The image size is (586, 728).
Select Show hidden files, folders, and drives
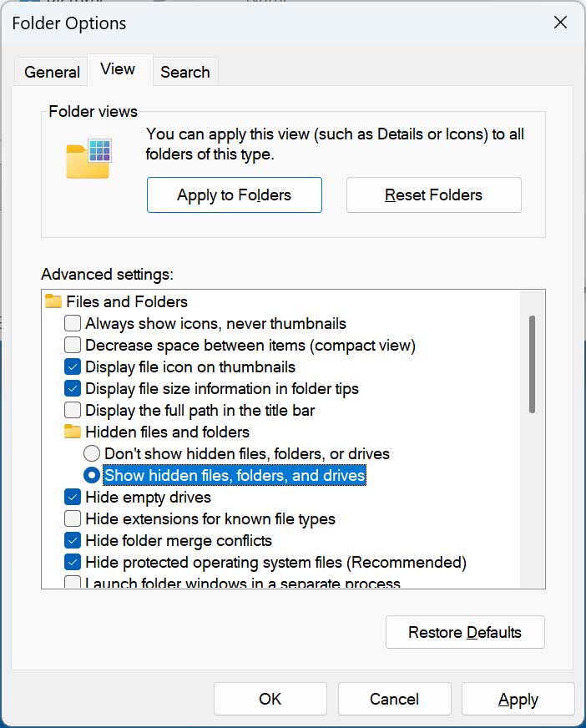pyautogui.click(x=90, y=475)
